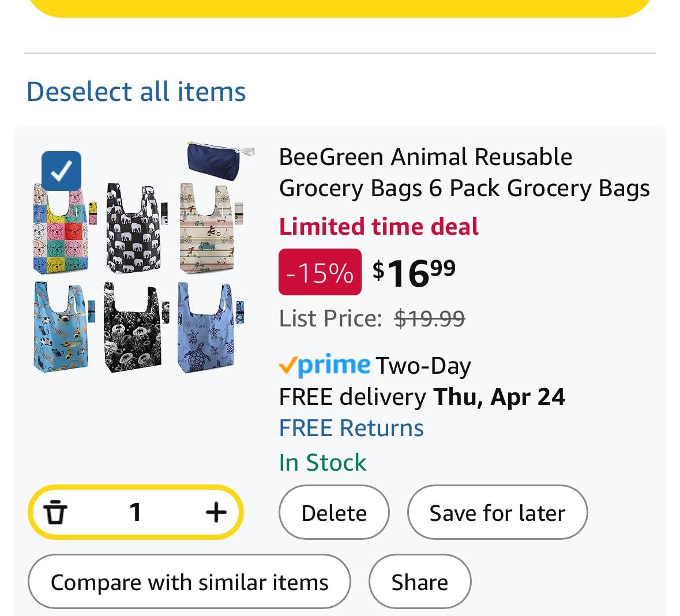Uncheck the BeeGreen item checkbox
This screenshot has width=680, height=616.
tap(61, 171)
